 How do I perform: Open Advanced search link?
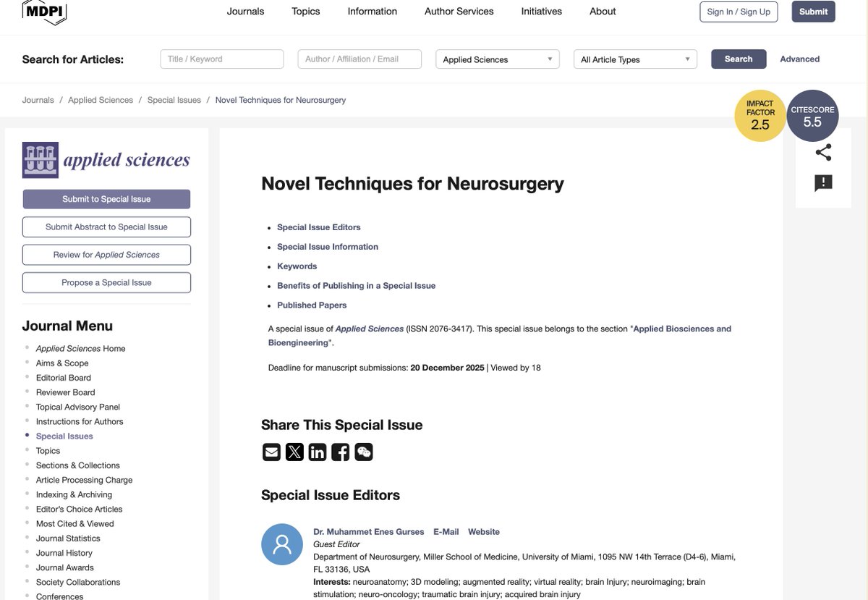800,59
